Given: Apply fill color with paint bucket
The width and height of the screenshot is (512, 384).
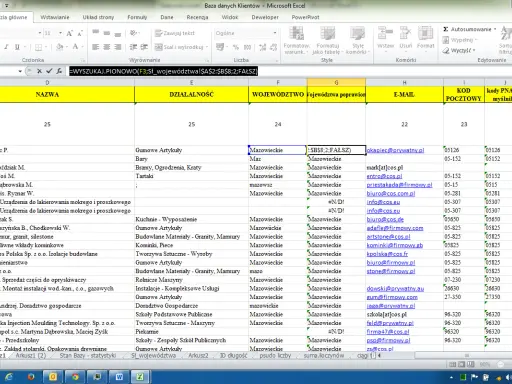Looking at the screenshot, I should click(60, 47).
